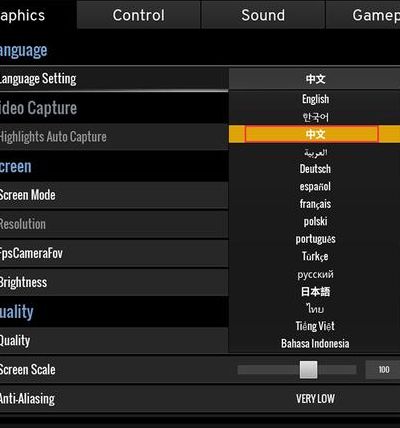This screenshot has width=400, height=428.
Task: Choose the Arabic language entry
Action: [x=315, y=152]
